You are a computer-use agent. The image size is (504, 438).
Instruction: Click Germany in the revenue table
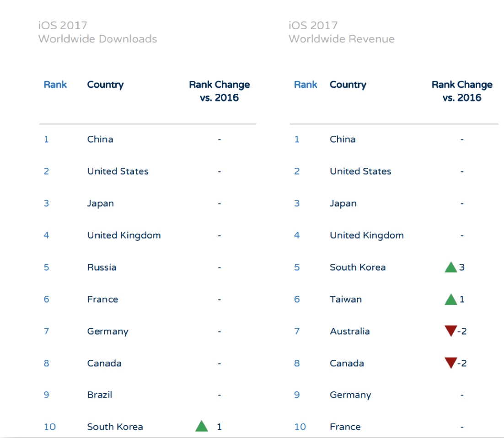pyautogui.click(x=350, y=395)
